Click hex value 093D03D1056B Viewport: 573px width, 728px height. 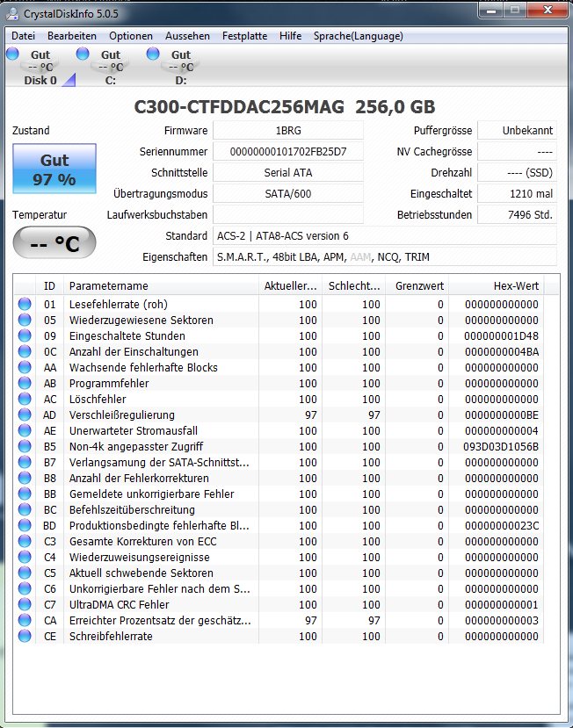click(501, 447)
